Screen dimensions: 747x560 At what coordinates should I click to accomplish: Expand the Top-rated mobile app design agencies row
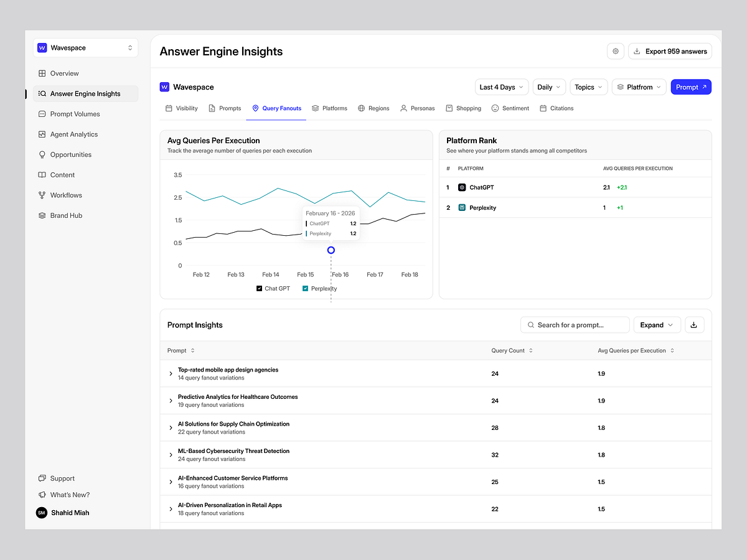pyautogui.click(x=171, y=374)
